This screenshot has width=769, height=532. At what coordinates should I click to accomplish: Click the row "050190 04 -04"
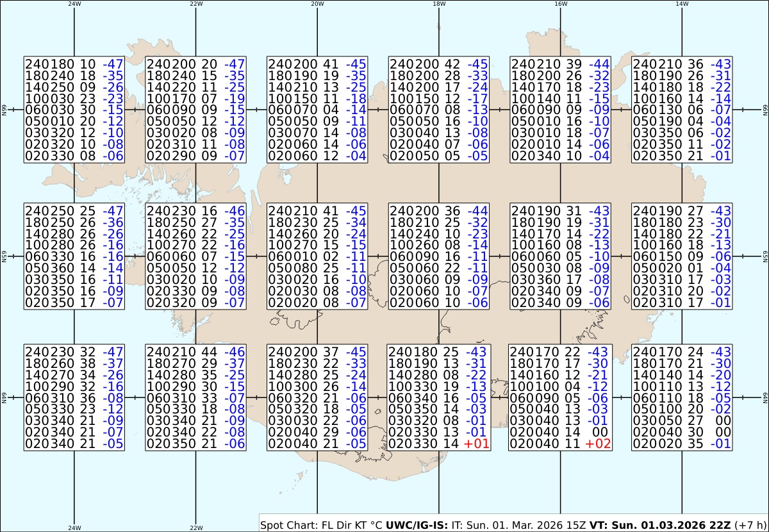click(682, 121)
